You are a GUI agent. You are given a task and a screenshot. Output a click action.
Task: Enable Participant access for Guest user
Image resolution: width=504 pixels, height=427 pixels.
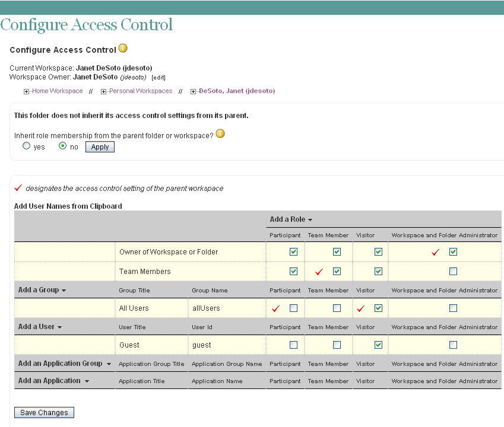point(293,345)
